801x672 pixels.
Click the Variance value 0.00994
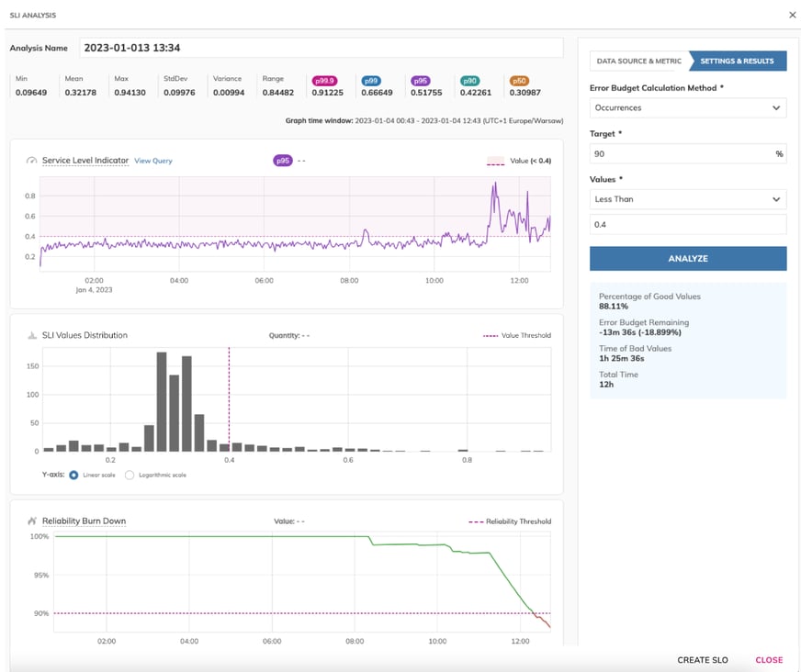[x=229, y=93]
